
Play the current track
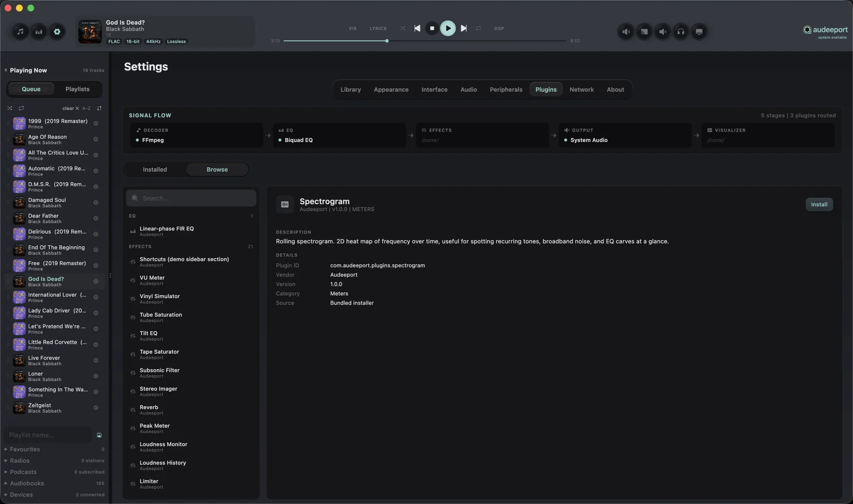click(448, 28)
